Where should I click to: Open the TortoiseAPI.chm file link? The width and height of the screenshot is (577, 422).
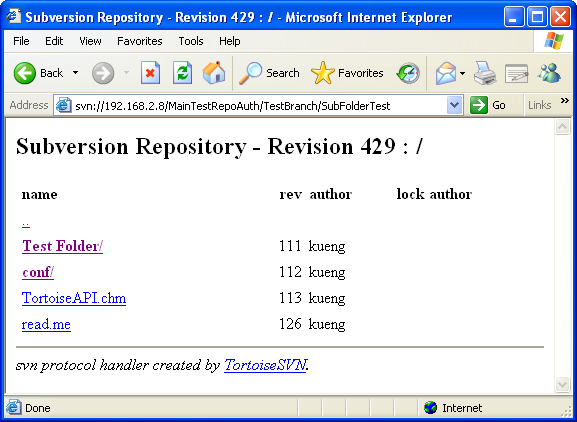(x=74, y=298)
